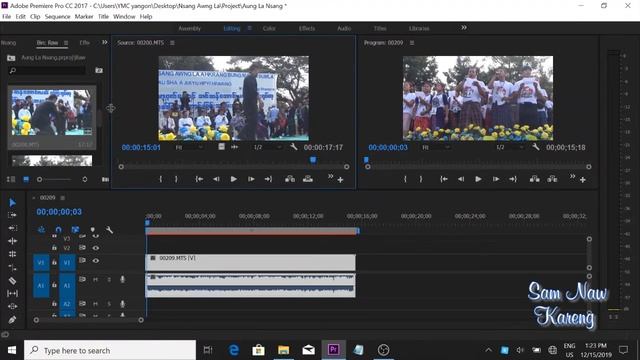Toggle V1 source patching indicator
The width and height of the screenshot is (640, 360).
[41, 263]
